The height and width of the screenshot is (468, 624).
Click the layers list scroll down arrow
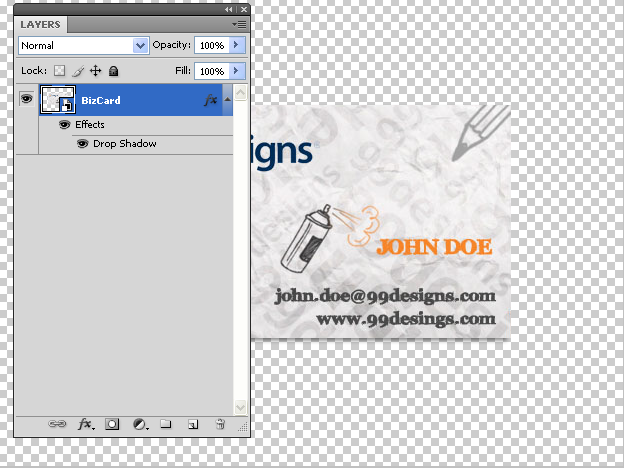click(x=240, y=407)
